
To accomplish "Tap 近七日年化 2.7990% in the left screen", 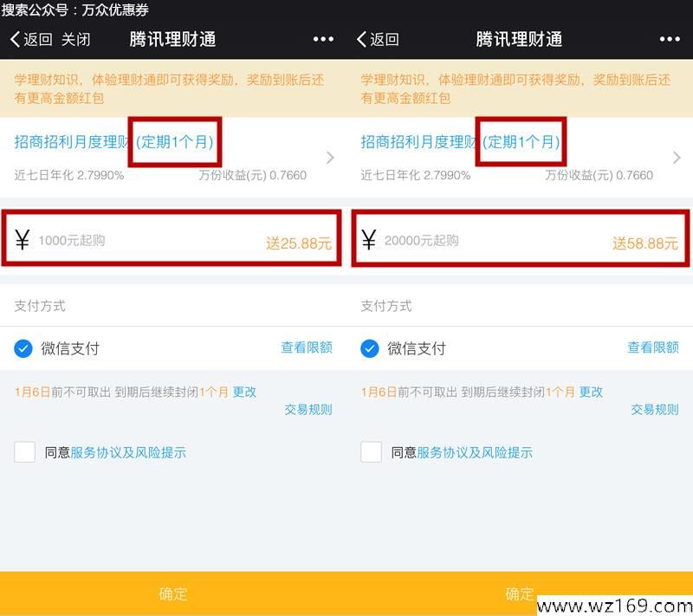I will 69,175.
